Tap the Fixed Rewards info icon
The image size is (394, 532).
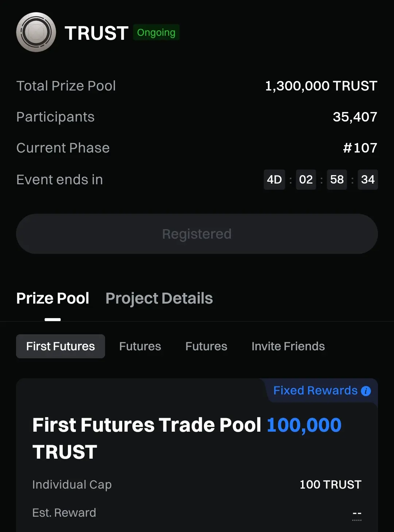(x=366, y=391)
